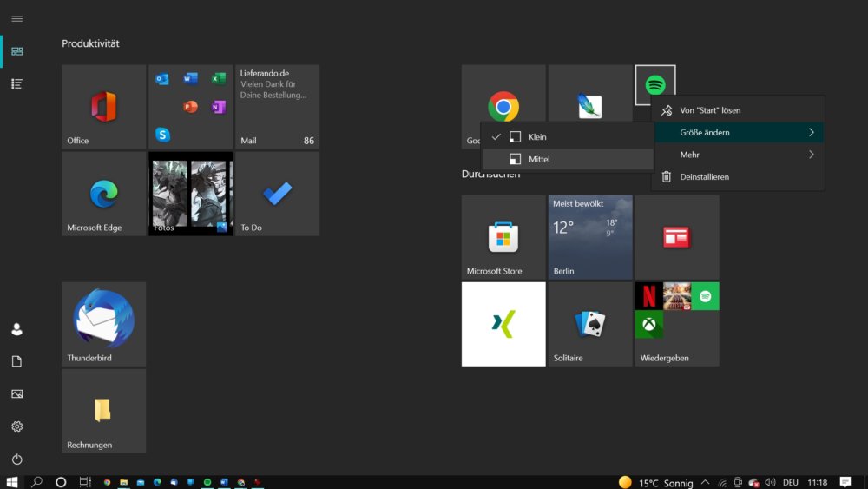This screenshot has height=489, width=868.
Task: Open the 'Mehr' submenu
Action: [x=738, y=155]
